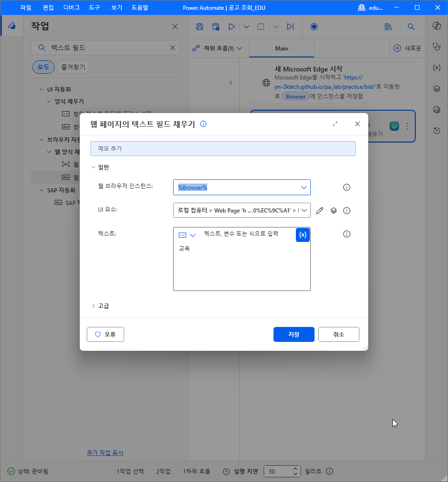Open the Copilot icon in right sidebar
This screenshot has height=482, width=448.
coord(437,26)
